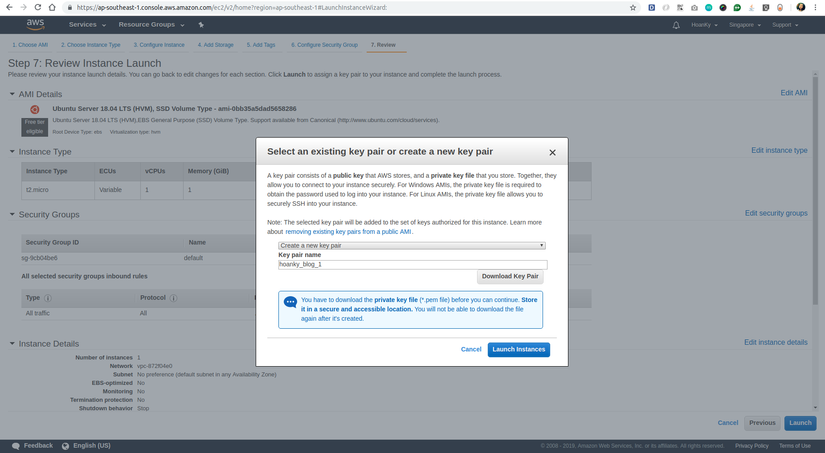Reload the page with refresh icon

tap(37, 7)
